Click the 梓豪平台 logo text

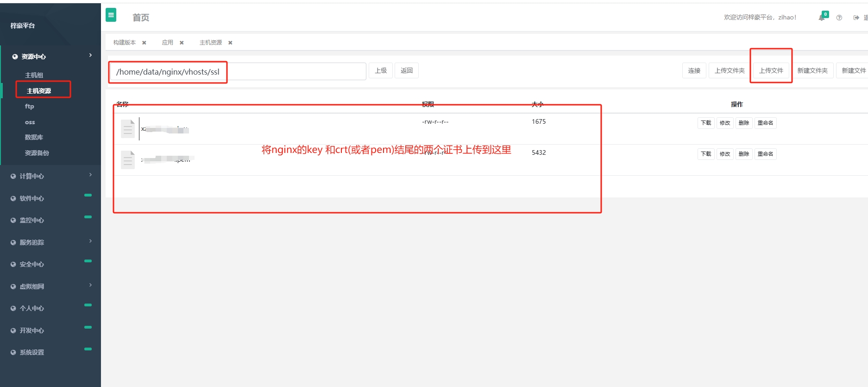(23, 25)
